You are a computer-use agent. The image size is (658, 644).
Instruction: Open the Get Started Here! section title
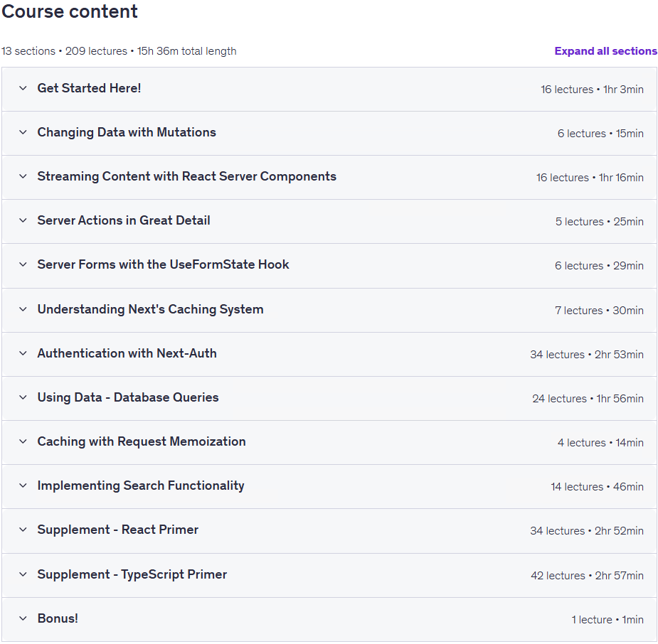(x=89, y=88)
